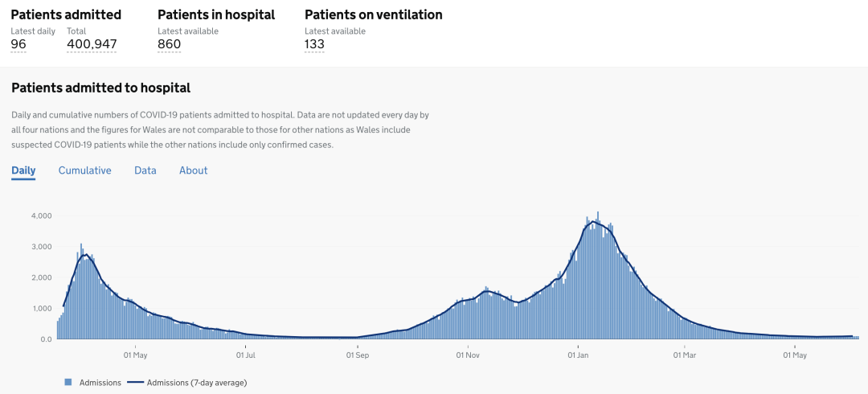Click the Admissions legend square
The height and width of the screenshot is (394, 868).
point(68,383)
